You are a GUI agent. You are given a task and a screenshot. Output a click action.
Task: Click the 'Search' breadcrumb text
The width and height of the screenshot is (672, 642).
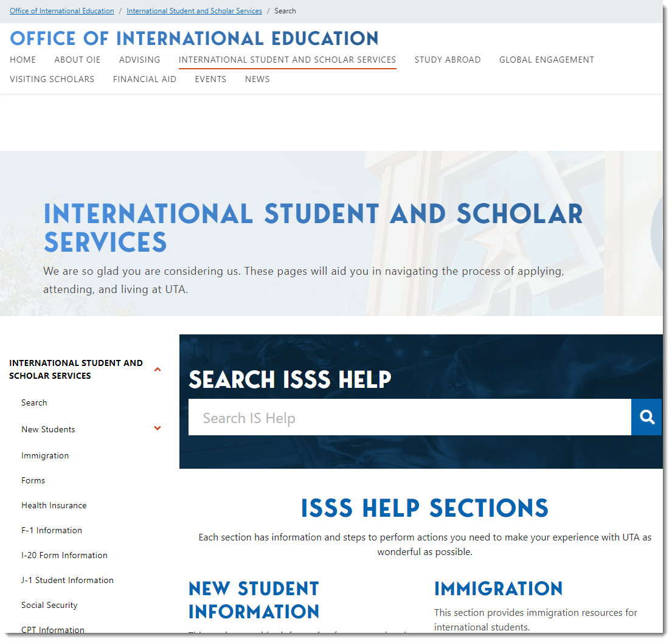(285, 11)
